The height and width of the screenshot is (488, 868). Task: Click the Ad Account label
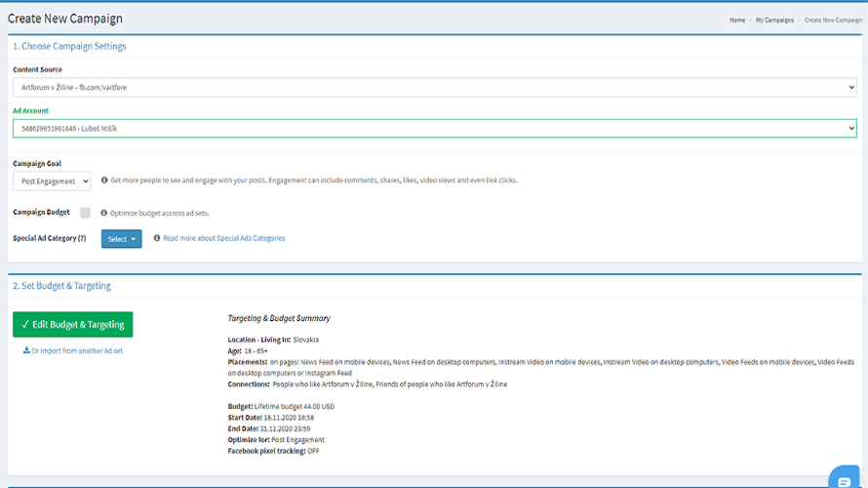(30, 111)
